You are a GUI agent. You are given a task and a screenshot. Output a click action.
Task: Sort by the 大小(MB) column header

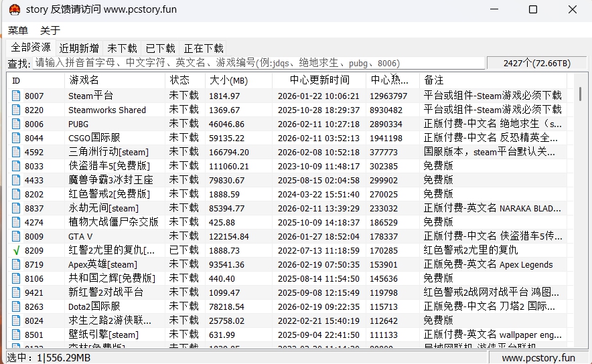[x=229, y=80]
